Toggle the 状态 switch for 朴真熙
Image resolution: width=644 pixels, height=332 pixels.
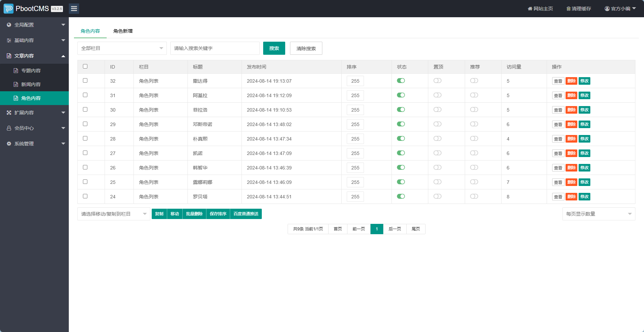coord(401,138)
